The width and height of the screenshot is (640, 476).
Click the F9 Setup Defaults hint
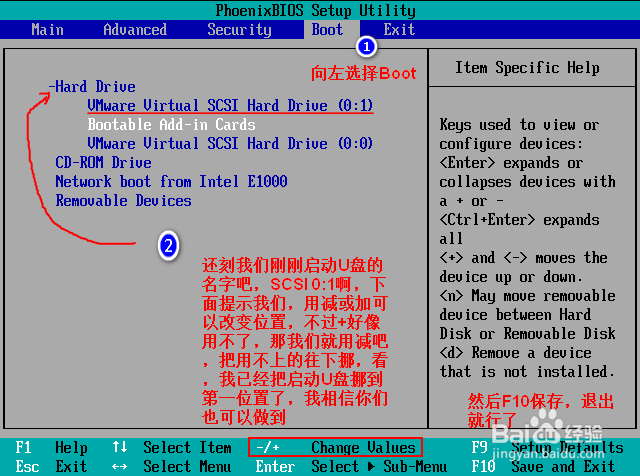click(547, 447)
